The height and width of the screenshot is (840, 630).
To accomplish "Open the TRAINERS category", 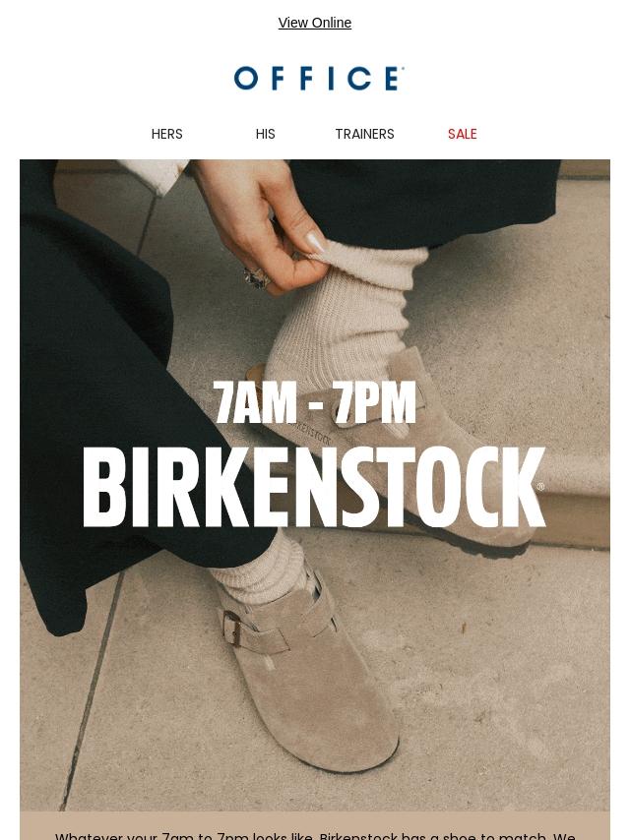I will point(364,134).
